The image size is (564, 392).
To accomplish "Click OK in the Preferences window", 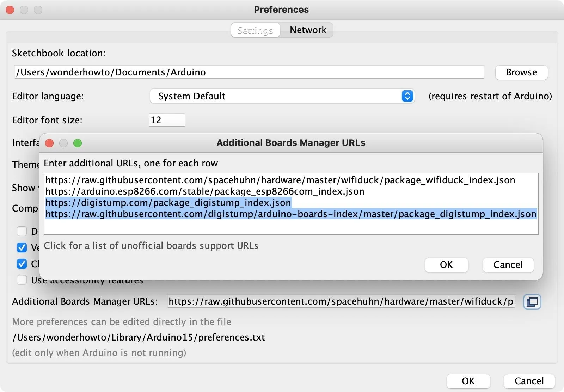I will point(468,381).
